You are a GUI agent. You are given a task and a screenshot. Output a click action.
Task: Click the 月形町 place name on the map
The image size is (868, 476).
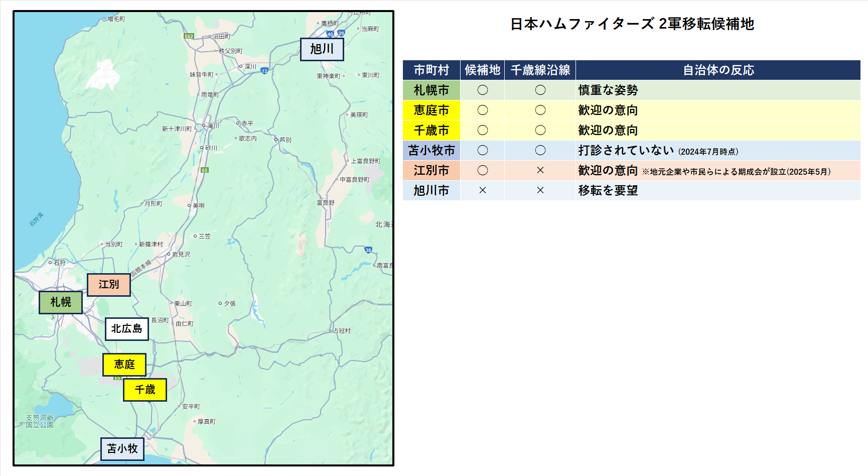[154, 204]
